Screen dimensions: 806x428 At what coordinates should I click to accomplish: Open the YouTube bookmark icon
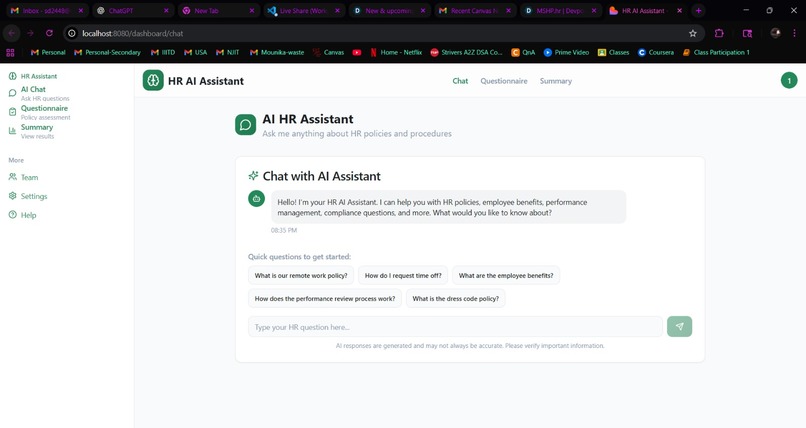(357, 52)
